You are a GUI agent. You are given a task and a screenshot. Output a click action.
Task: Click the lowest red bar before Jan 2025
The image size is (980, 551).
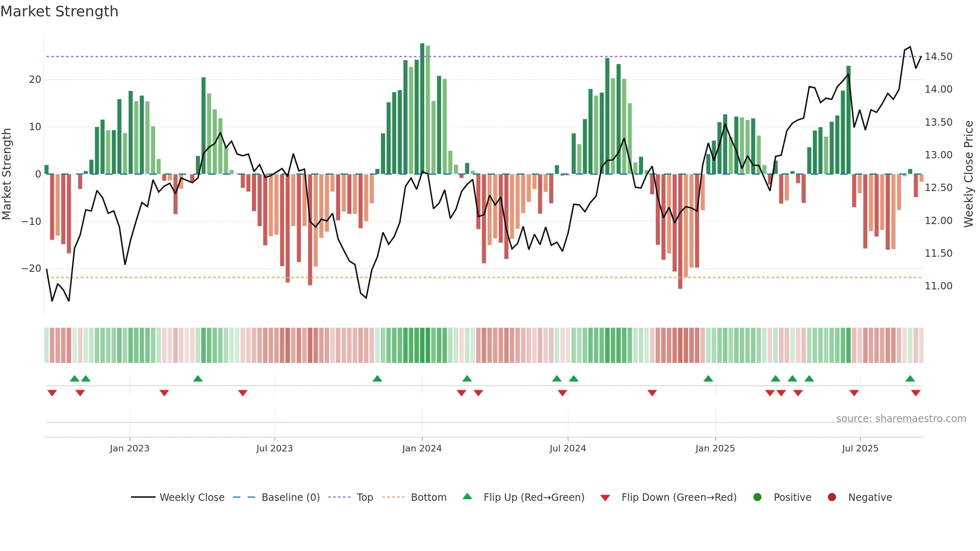tap(680, 231)
